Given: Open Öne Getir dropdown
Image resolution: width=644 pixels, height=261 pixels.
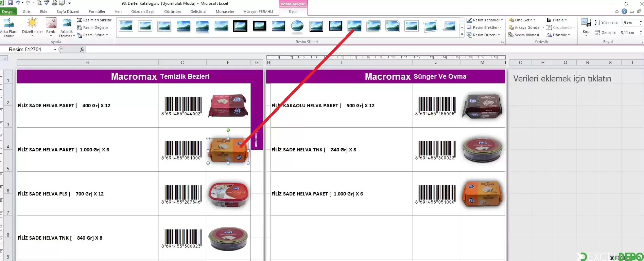Looking at the screenshot, I should coord(522,20).
